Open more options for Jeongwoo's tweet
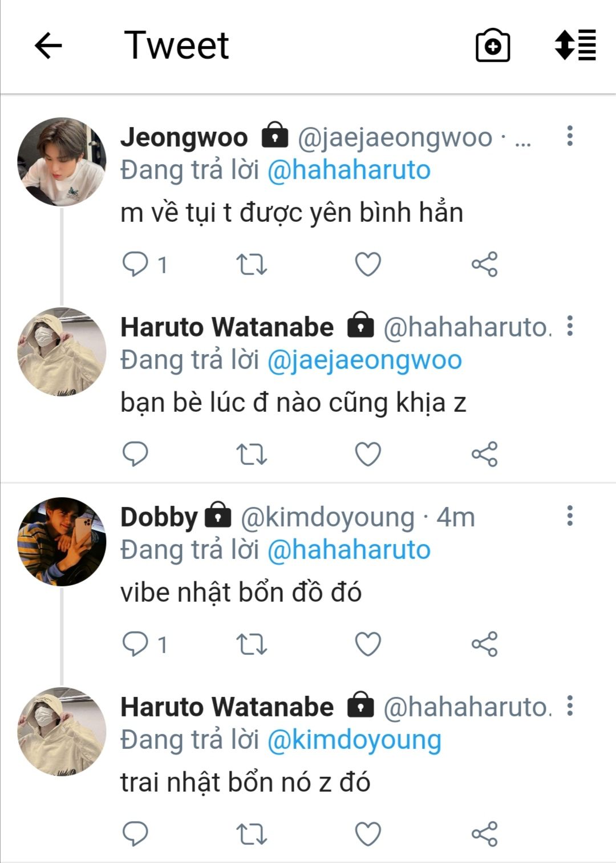 coord(569,136)
